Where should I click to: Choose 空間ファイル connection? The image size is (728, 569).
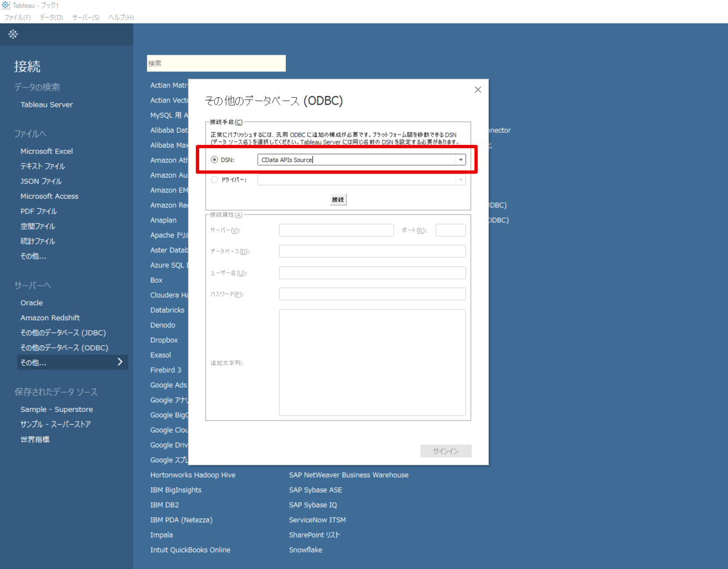click(38, 226)
